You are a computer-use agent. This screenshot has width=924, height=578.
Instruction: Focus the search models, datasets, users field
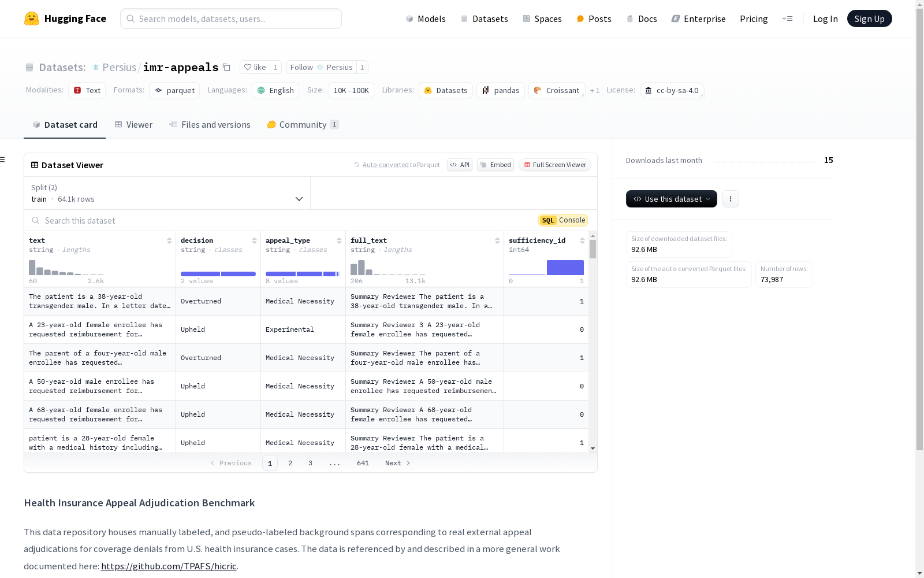click(x=231, y=18)
